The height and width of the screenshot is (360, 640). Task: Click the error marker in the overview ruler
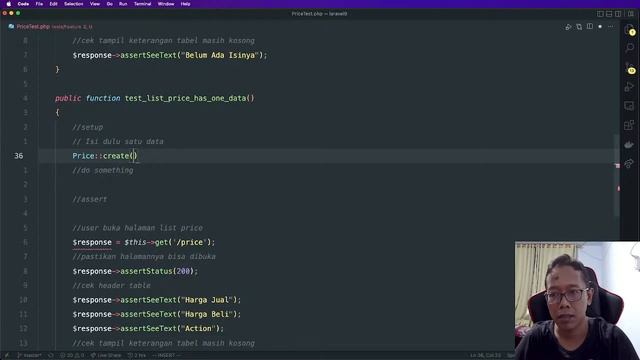tap(618, 166)
